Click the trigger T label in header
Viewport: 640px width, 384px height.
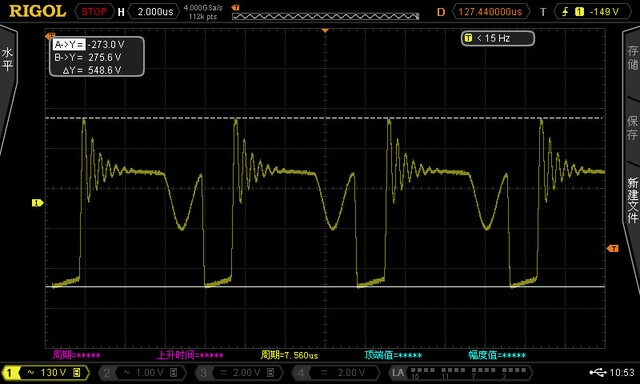click(543, 12)
